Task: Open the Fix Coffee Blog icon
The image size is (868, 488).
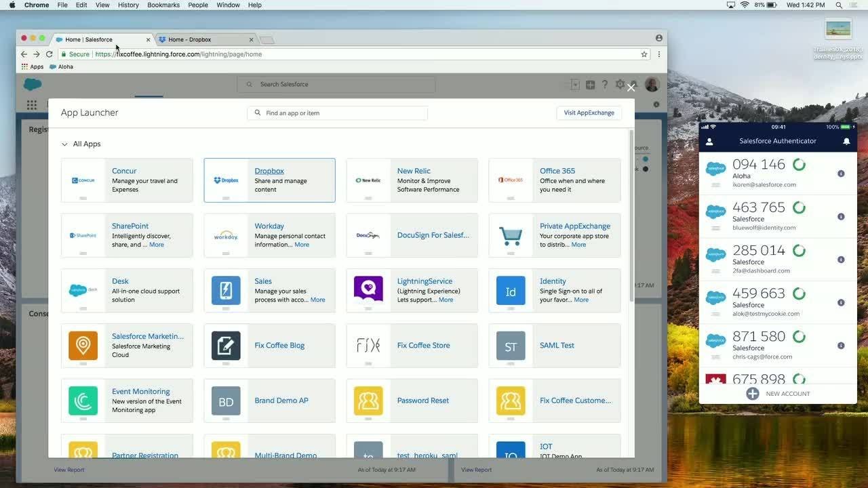Action: click(x=226, y=345)
